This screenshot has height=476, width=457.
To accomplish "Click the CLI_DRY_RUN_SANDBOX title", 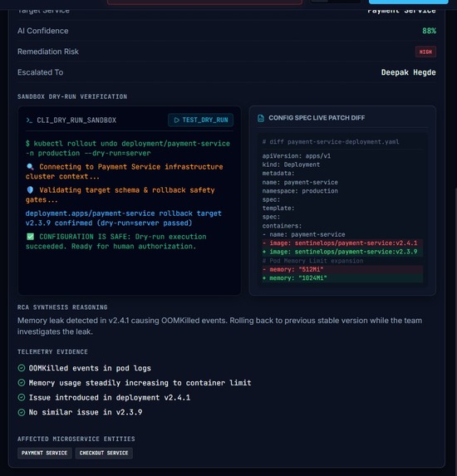I will (76, 120).
